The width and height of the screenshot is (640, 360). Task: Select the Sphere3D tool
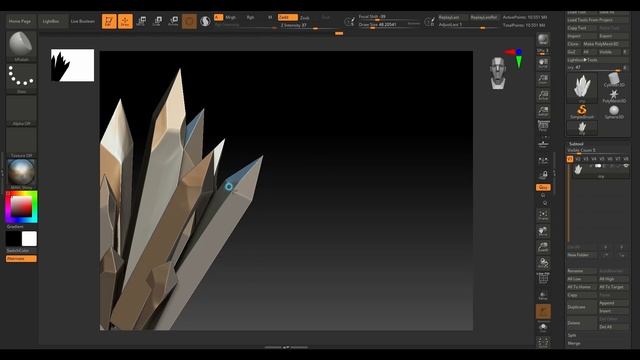(614, 112)
